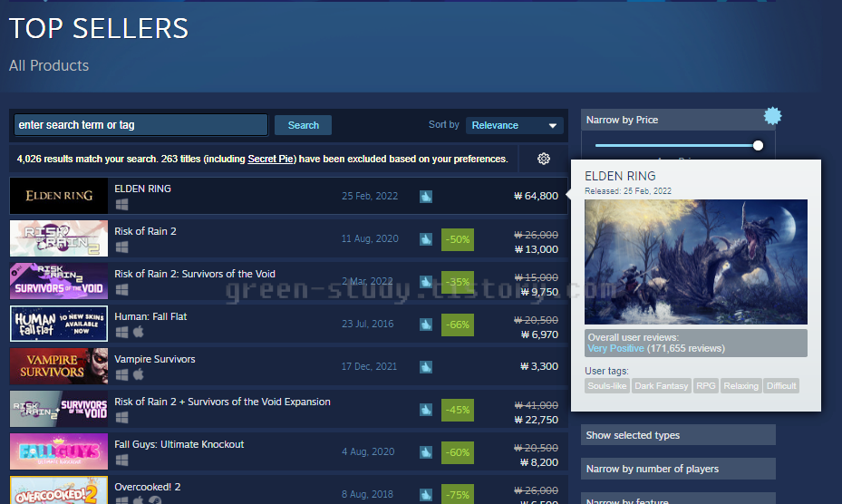Click the Apple icon under Vampire Survivors
This screenshot has height=504, width=842.
coord(139,374)
